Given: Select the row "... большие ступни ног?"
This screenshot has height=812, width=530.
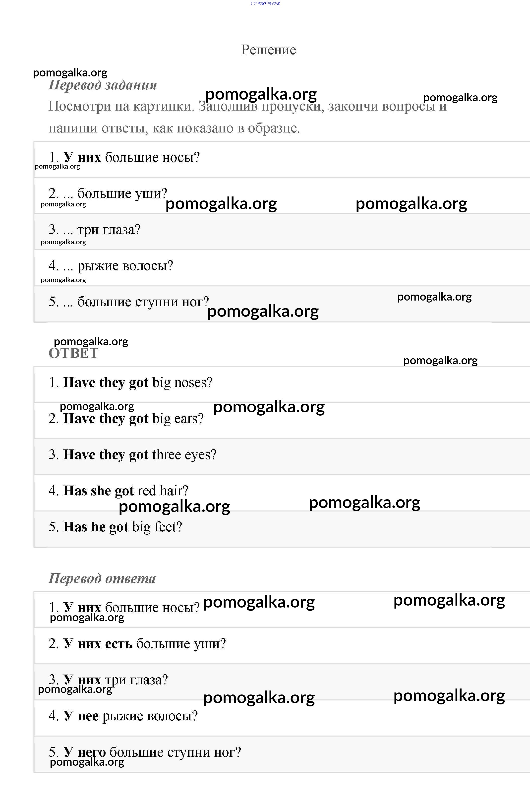Looking at the screenshot, I should click(128, 302).
